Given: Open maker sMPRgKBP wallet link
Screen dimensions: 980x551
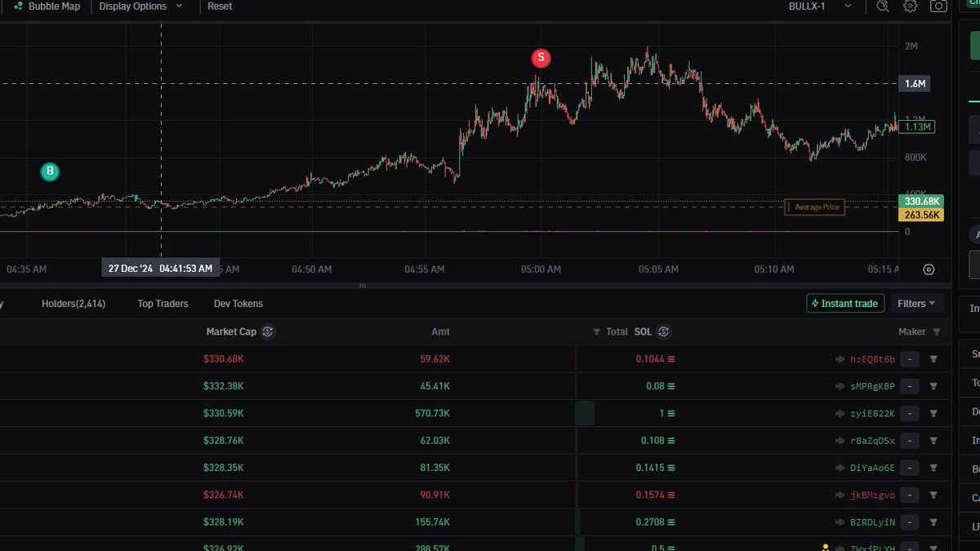Looking at the screenshot, I should coord(872,386).
